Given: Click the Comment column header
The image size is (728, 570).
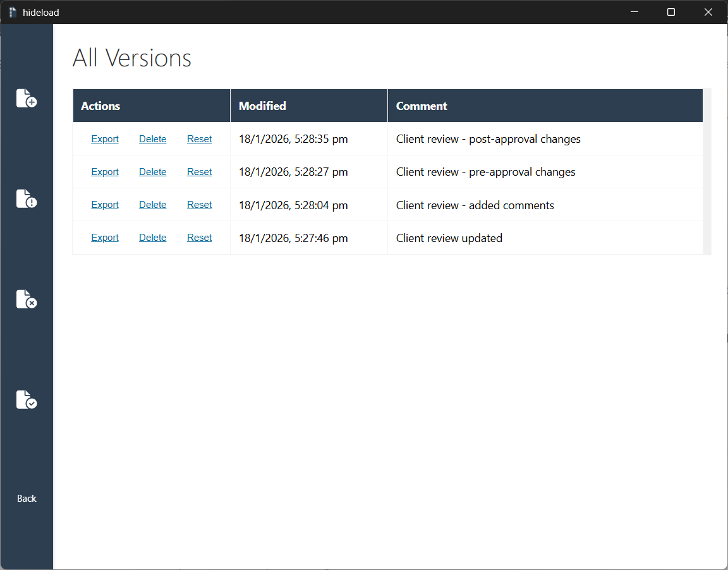Looking at the screenshot, I should coord(422,106).
